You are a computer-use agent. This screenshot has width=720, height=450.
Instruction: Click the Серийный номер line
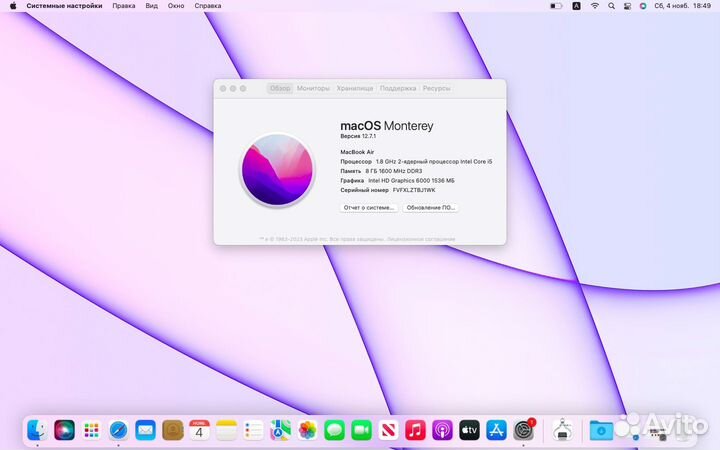(388, 190)
